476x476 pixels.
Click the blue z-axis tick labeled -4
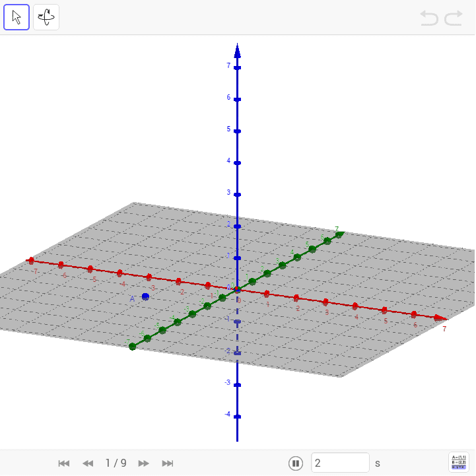(x=238, y=417)
